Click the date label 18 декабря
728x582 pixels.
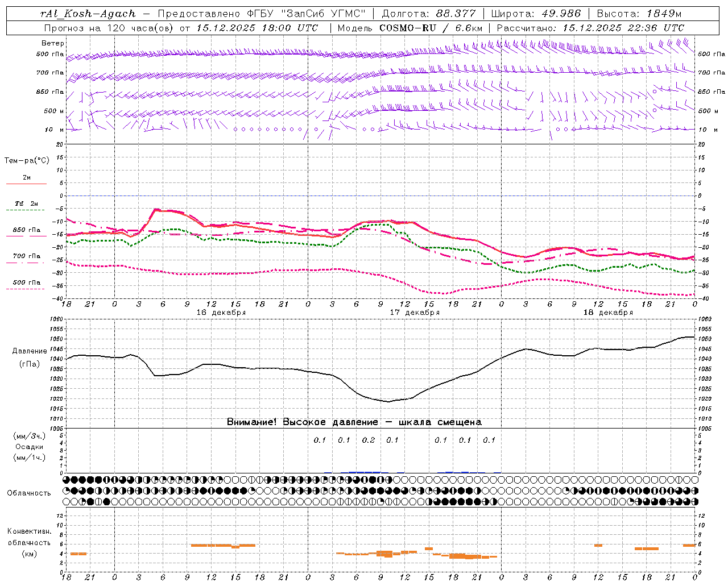click(x=608, y=313)
